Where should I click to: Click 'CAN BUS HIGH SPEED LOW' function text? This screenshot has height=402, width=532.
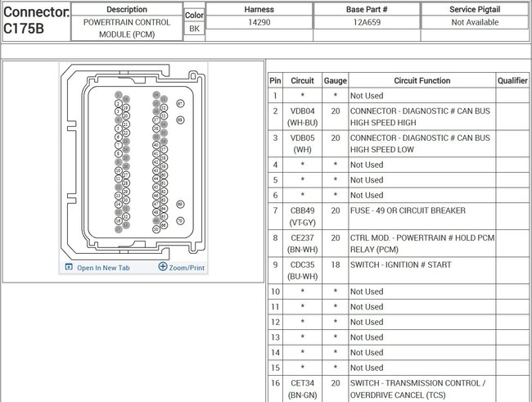click(420, 143)
